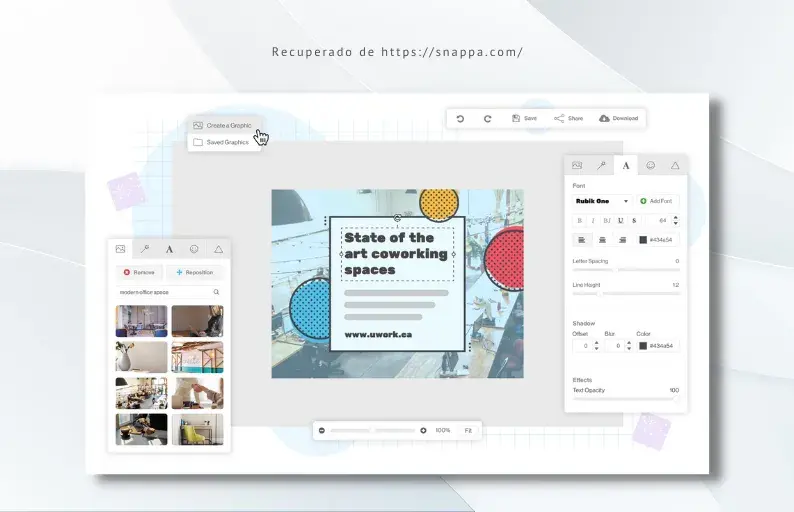Open text 'A' tab in left photo panel

tap(169, 249)
